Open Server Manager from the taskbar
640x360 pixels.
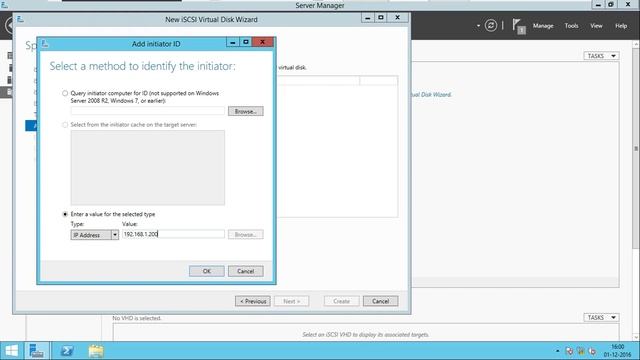[x=37, y=351]
